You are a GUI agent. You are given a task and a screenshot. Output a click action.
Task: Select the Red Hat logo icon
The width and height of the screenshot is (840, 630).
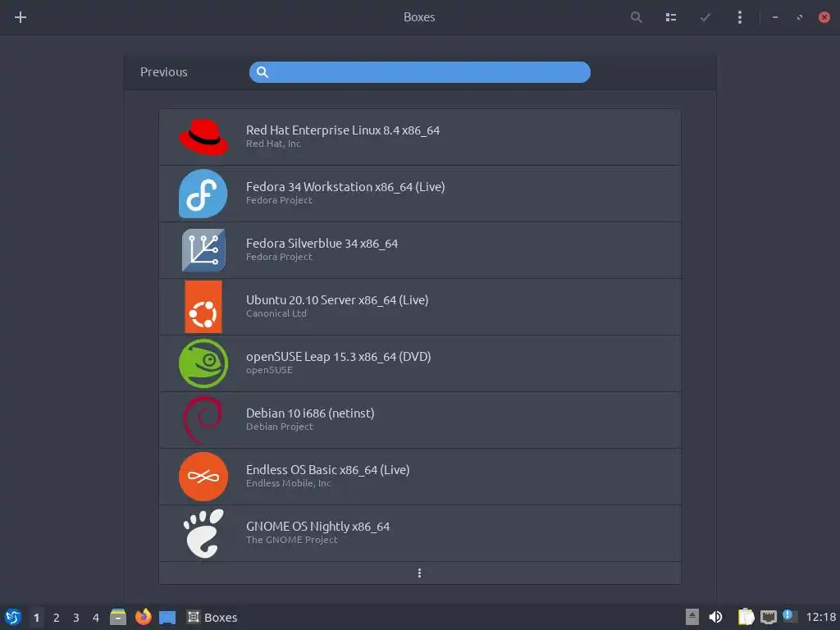pos(203,137)
